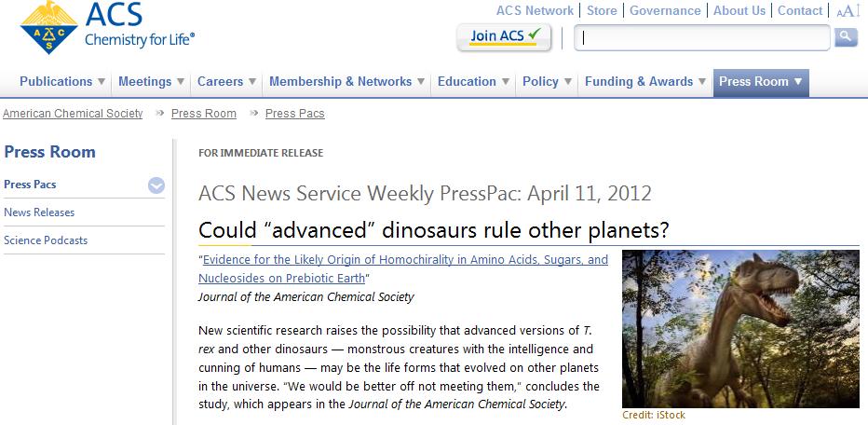
Task: Select the Press Room tab
Action: tap(760, 82)
